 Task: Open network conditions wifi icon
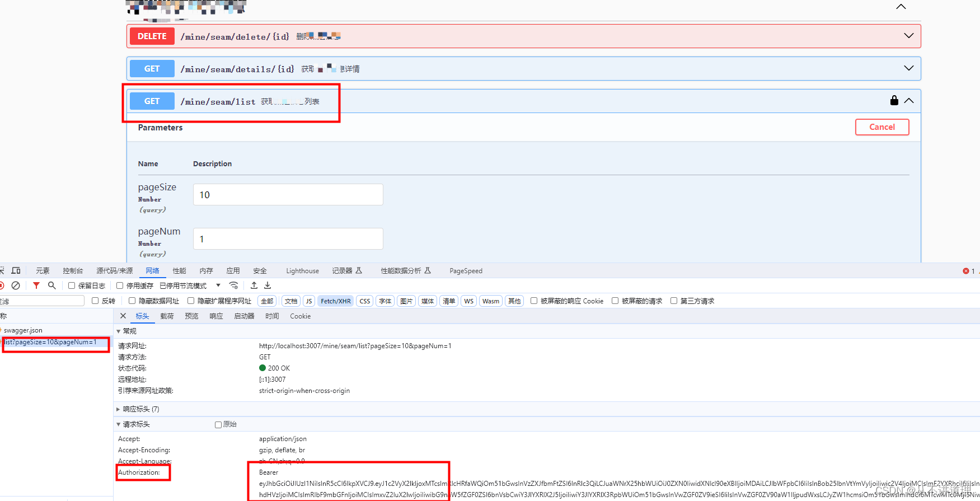233,285
